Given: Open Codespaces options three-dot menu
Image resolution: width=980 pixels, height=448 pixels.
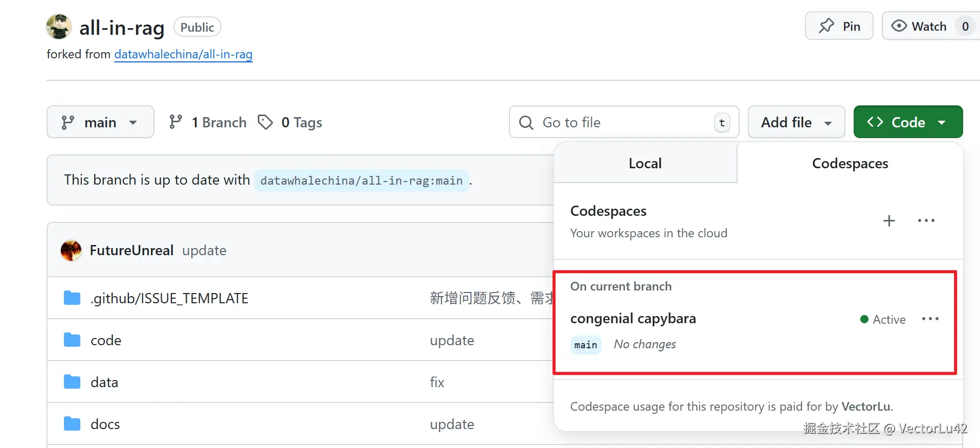Looking at the screenshot, I should pyautogui.click(x=926, y=220).
